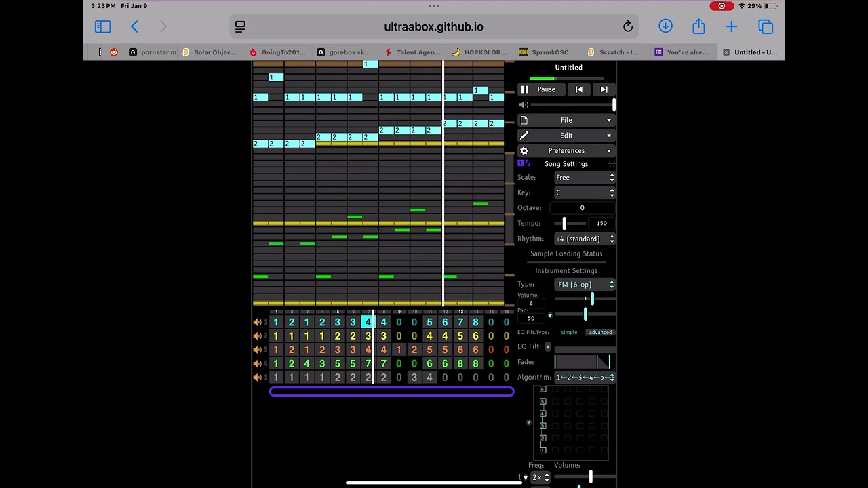
Task: Mute channel 1 using its speaker icon
Action: coord(258,323)
